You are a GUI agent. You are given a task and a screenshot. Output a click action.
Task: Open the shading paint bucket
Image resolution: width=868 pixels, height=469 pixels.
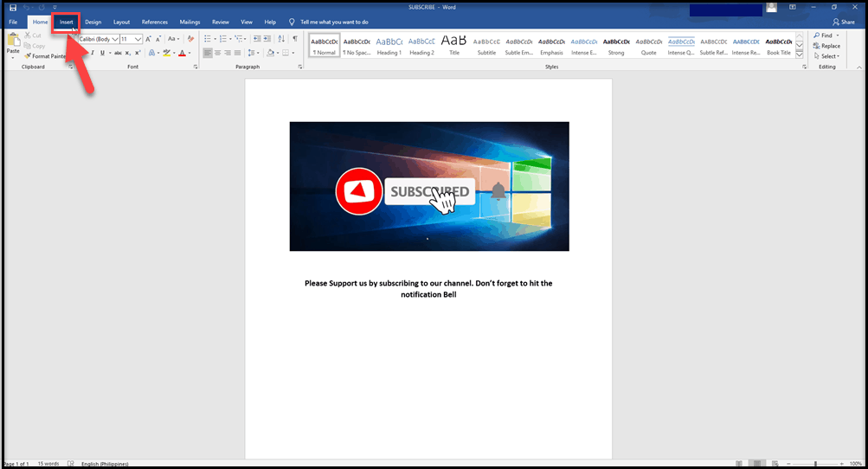tap(271, 53)
